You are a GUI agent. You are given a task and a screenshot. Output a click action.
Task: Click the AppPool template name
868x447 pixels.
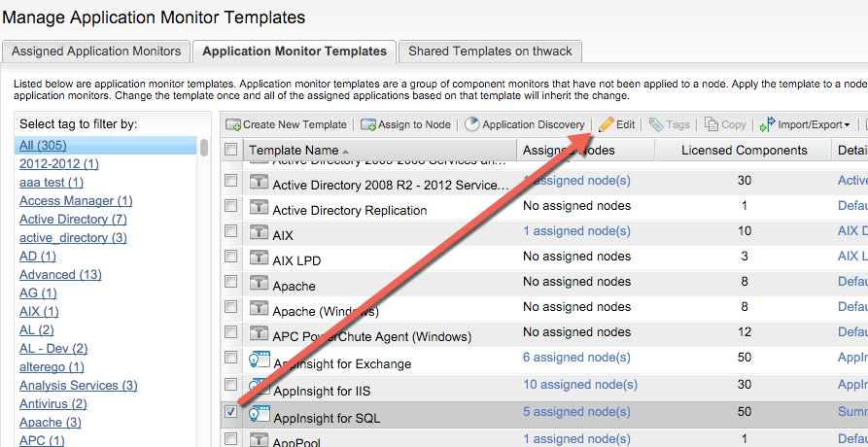296,442
